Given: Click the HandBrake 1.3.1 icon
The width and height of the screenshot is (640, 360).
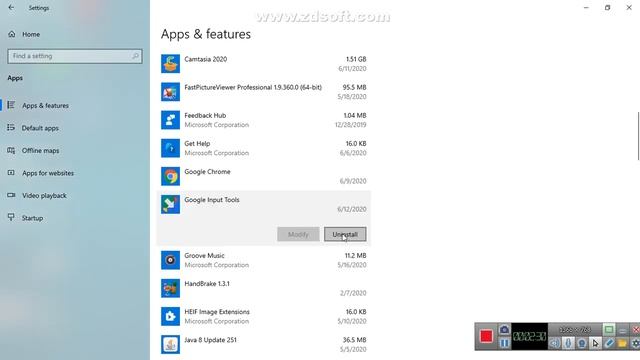Looking at the screenshot, I should tap(170, 288).
